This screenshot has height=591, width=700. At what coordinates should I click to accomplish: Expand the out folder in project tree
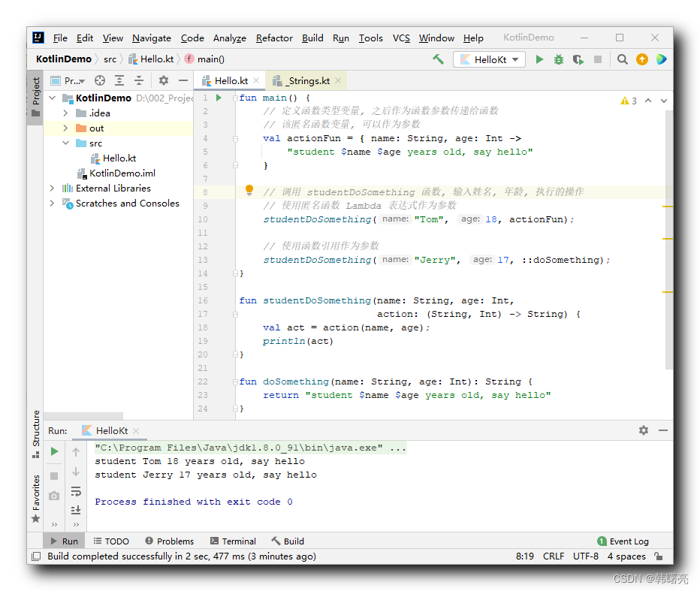pos(65,128)
